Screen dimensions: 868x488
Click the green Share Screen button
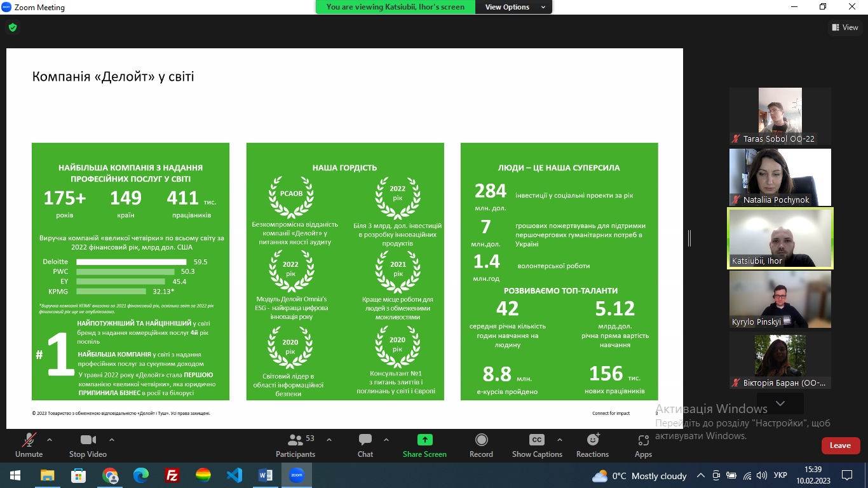pos(424,445)
